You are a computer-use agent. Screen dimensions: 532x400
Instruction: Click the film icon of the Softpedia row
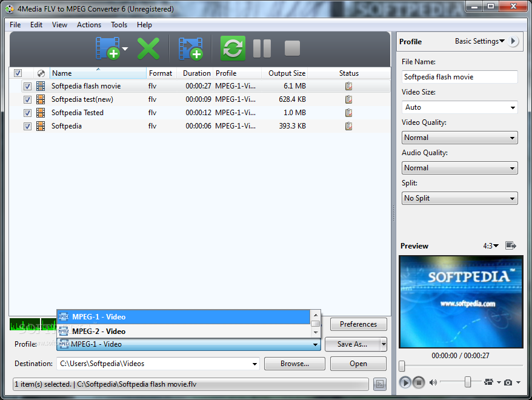coord(41,126)
